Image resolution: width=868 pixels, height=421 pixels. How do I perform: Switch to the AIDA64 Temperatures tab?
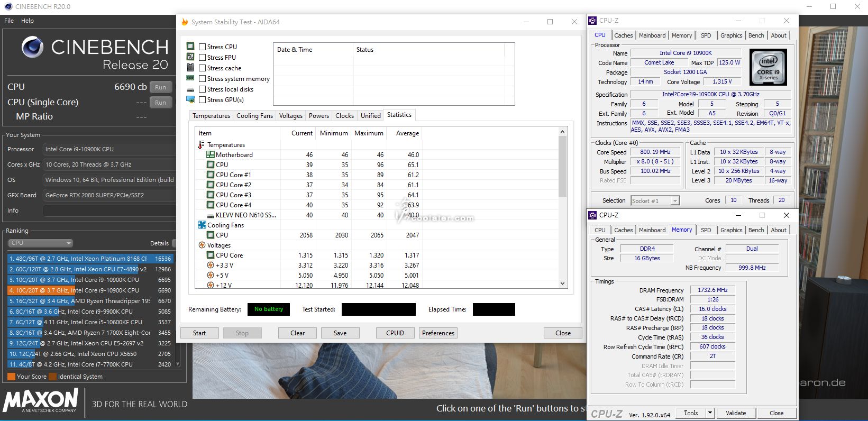click(x=211, y=116)
